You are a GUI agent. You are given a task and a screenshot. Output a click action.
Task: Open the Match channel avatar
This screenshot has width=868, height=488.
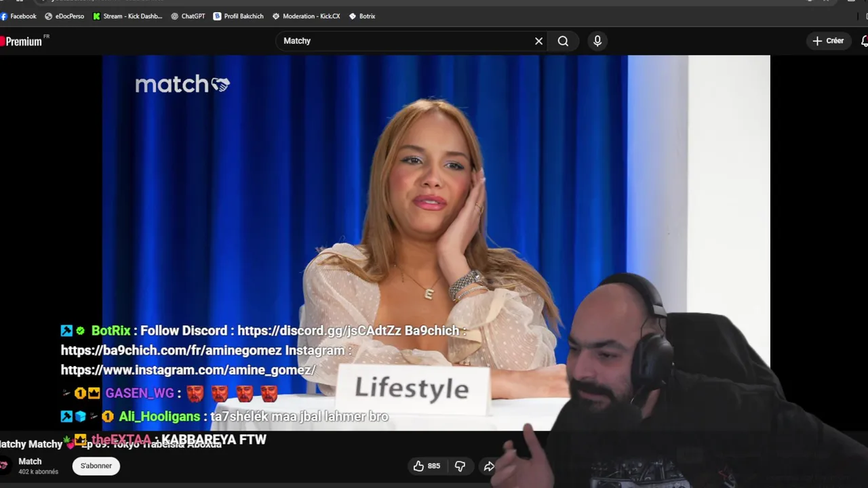click(5, 466)
